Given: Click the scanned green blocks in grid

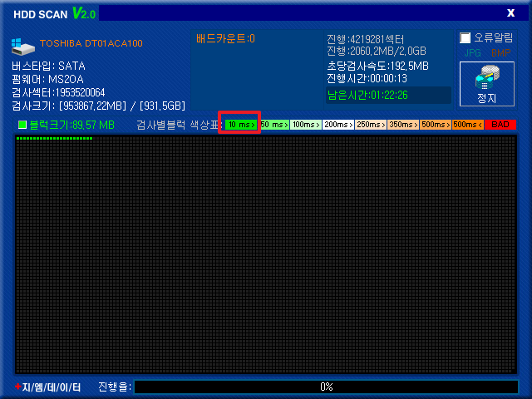Looking at the screenshot, I should click(54, 139).
